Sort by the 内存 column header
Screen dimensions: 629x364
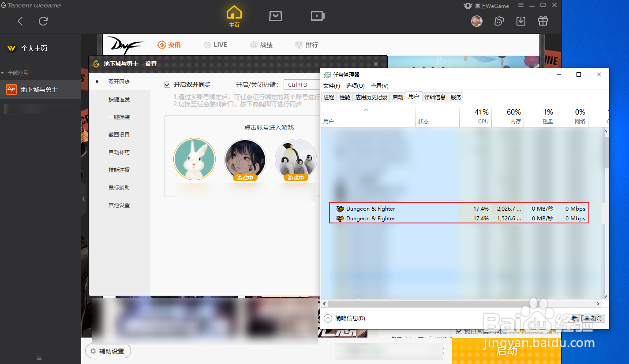coord(508,117)
